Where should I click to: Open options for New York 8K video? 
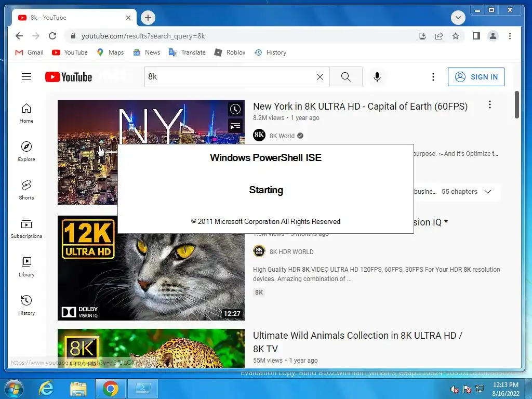click(x=490, y=104)
